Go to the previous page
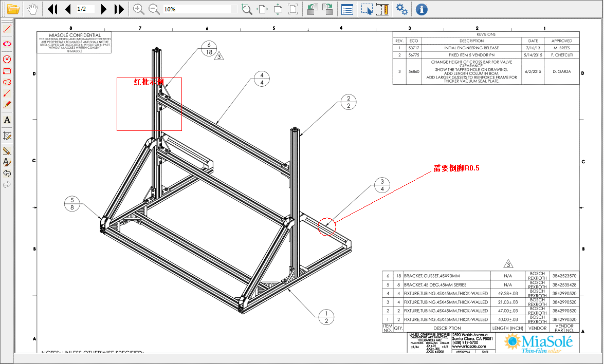The width and height of the screenshot is (604, 364). tap(68, 9)
